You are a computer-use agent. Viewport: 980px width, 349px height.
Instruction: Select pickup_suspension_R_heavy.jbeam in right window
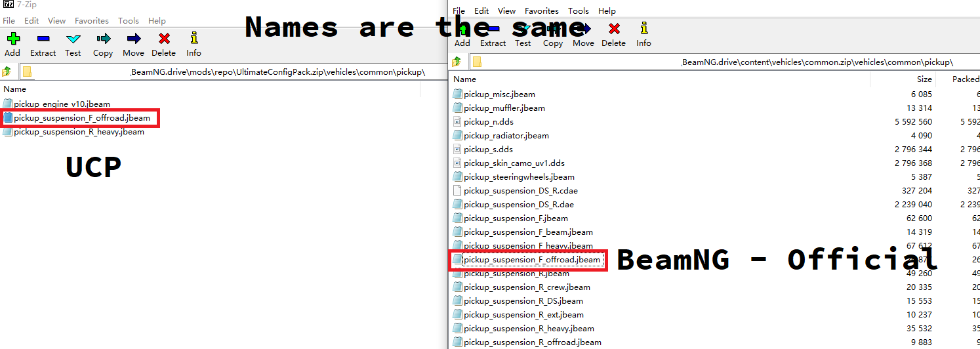(x=529, y=329)
